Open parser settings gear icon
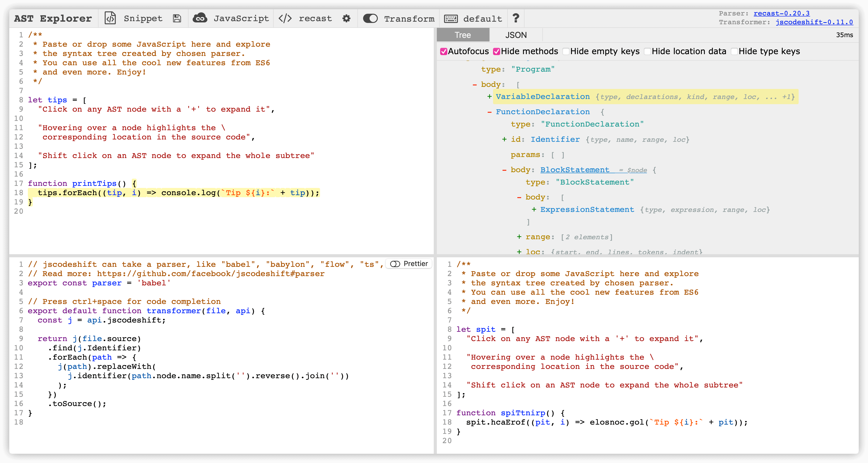Screen dimensions: 868x463 346,18
